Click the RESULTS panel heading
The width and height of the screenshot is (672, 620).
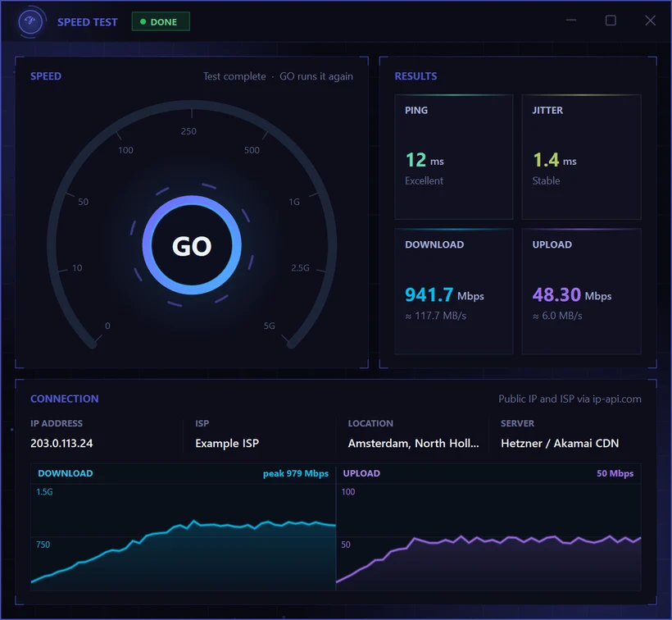(x=415, y=76)
